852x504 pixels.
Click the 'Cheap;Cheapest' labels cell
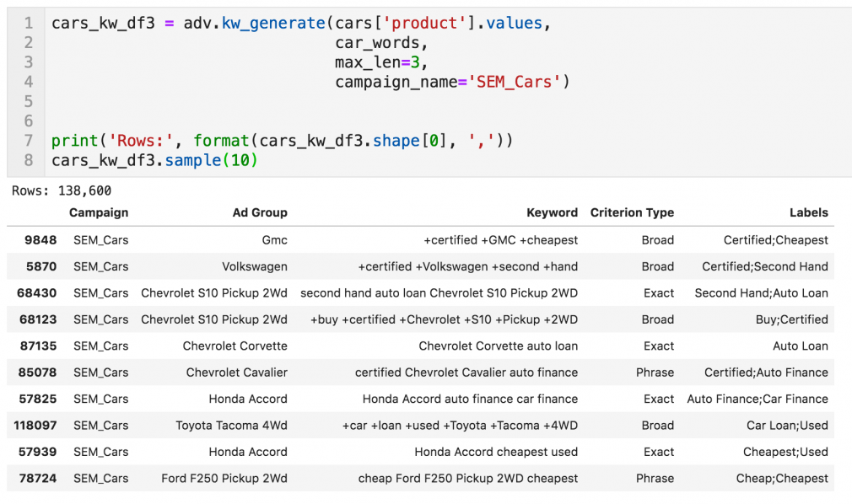pos(787,479)
